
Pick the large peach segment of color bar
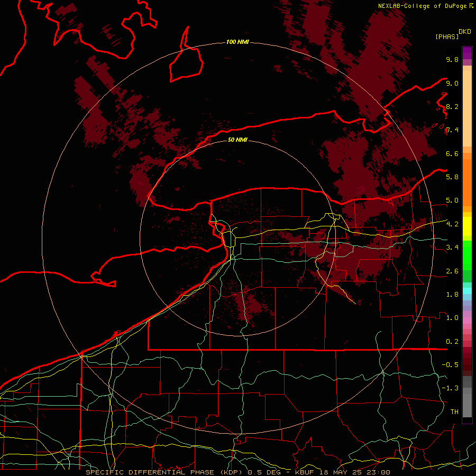(x=467, y=108)
